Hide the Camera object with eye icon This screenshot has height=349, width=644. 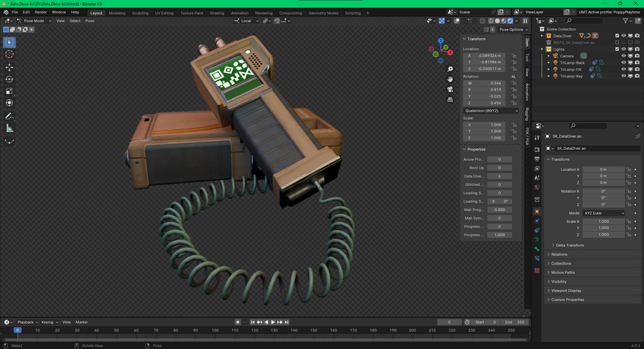click(x=623, y=56)
